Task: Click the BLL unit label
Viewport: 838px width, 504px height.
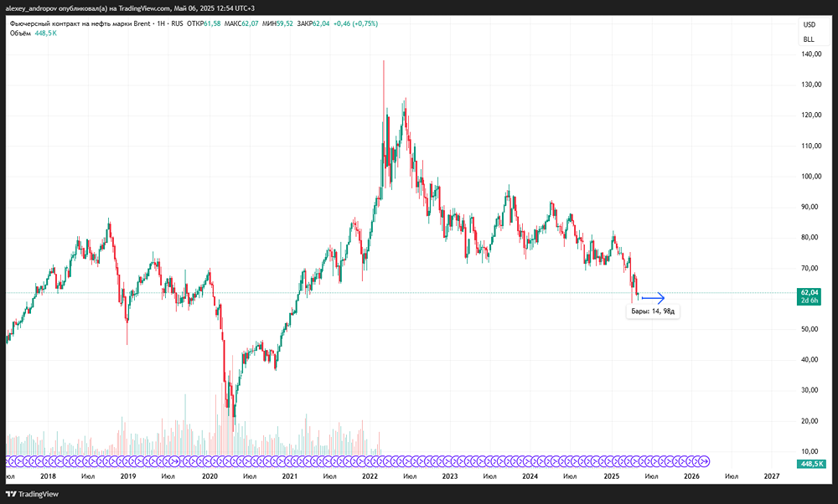Action: pyautogui.click(x=809, y=39)
